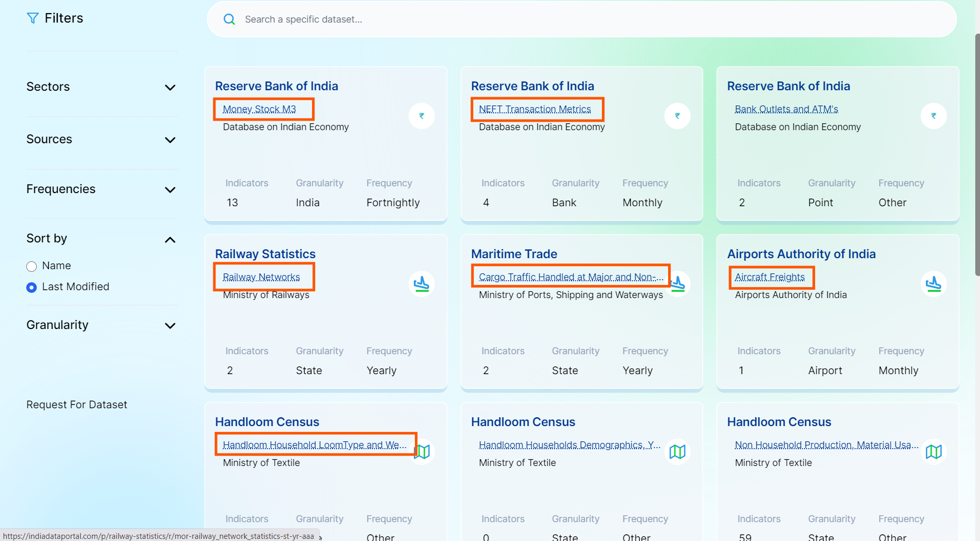980x541 pixels.
Task: Expand the Granularity filter section
Action: pos(170,326)
